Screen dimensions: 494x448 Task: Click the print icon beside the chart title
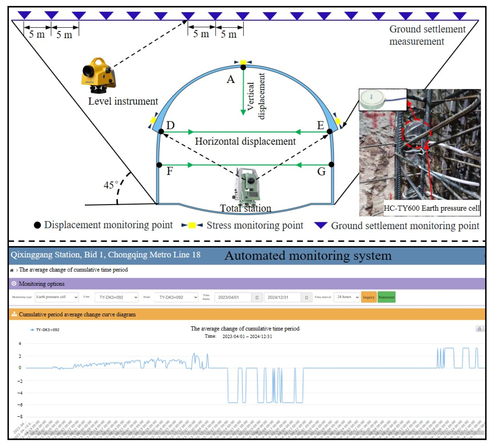pos(479,329)
